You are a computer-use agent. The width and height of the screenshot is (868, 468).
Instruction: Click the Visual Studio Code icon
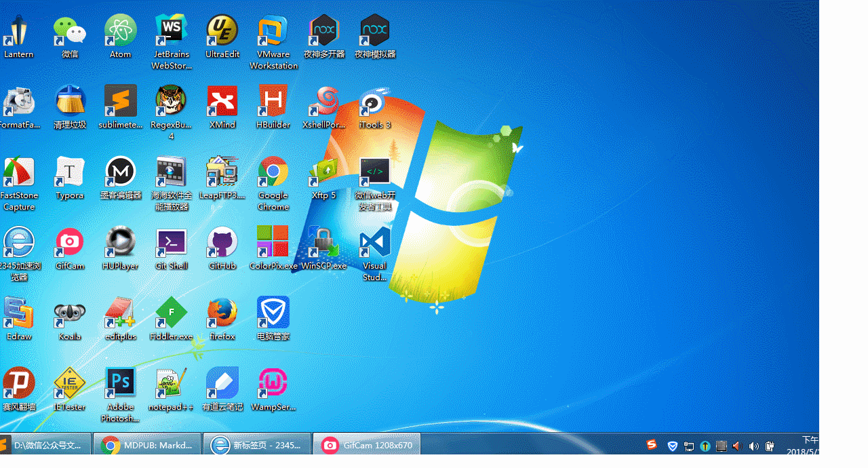coord(375,254)
